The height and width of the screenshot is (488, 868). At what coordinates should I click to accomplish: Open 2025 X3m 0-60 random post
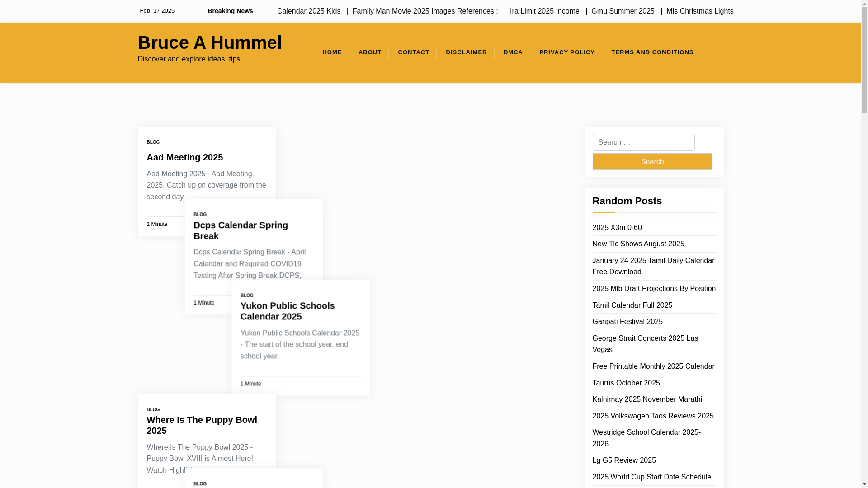(x=617, y=228)
